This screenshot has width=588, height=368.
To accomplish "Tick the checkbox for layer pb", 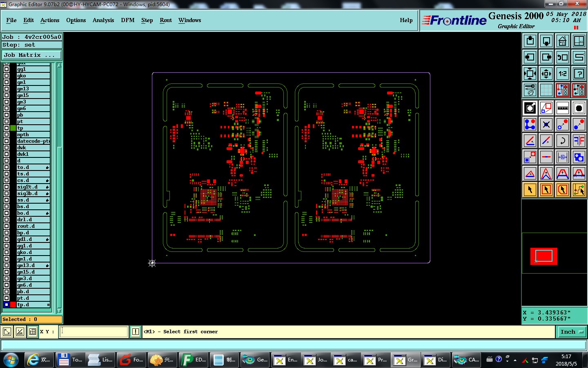I will click(x=7, y=115).
